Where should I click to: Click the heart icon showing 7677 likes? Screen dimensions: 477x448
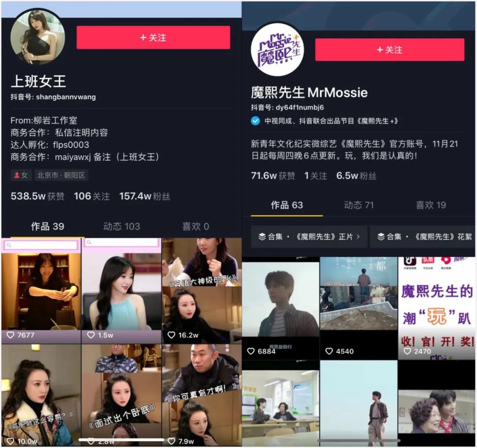pos(11,335)
